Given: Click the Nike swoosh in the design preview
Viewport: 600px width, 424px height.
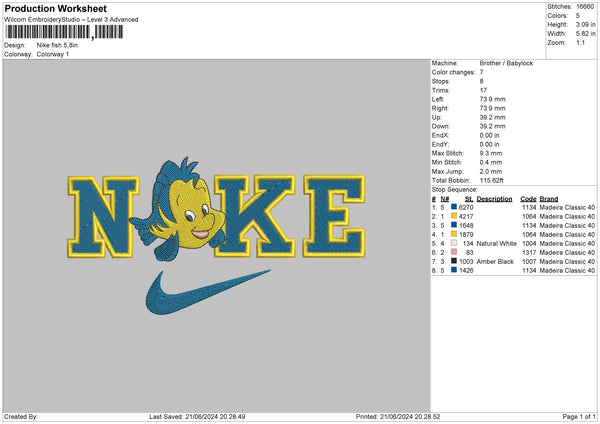Looking at the screenshot, I should click(207, 293).
